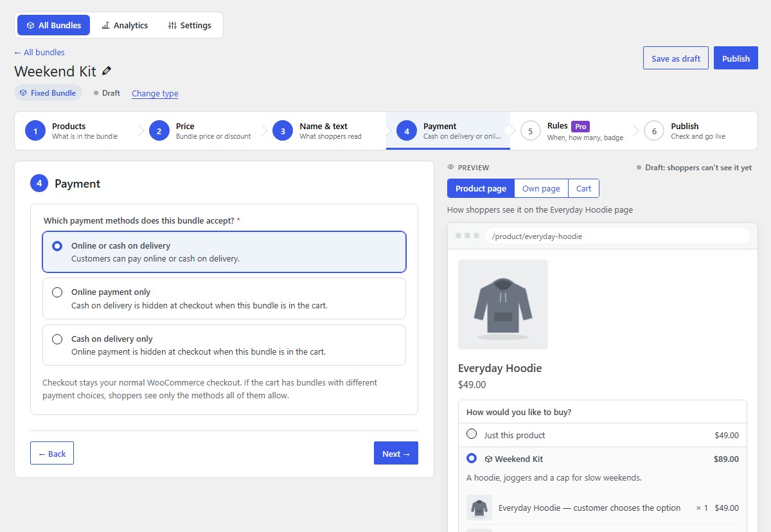Click the Fixed Bundle badge
This screenshot has width=771, height=532.
[48, 93]
